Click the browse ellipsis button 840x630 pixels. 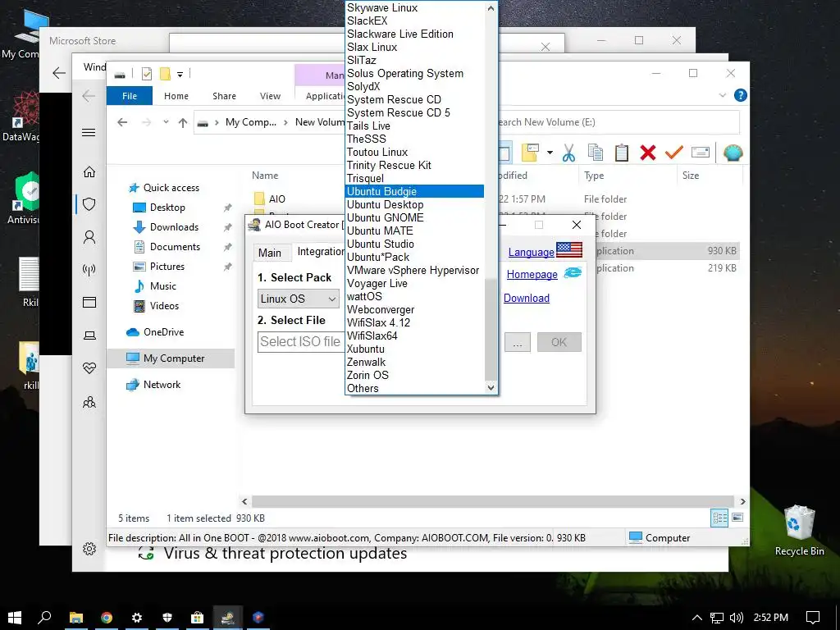pyautogui.click(x=517, y=342)
